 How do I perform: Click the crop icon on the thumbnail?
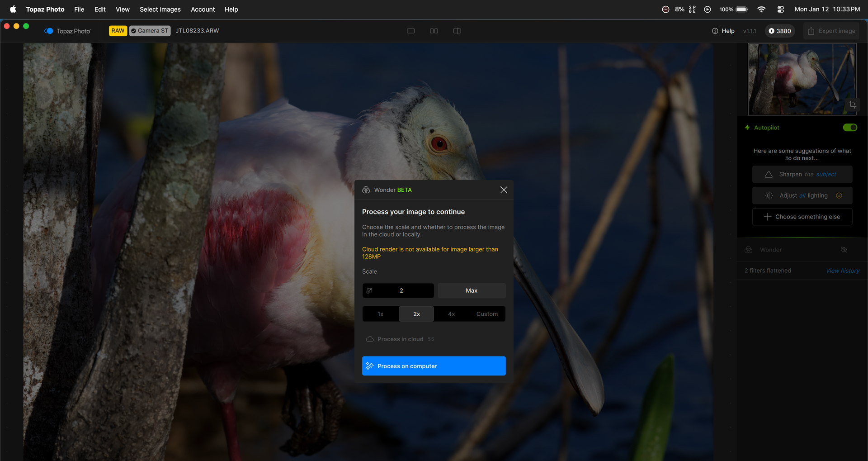(852, 105)
